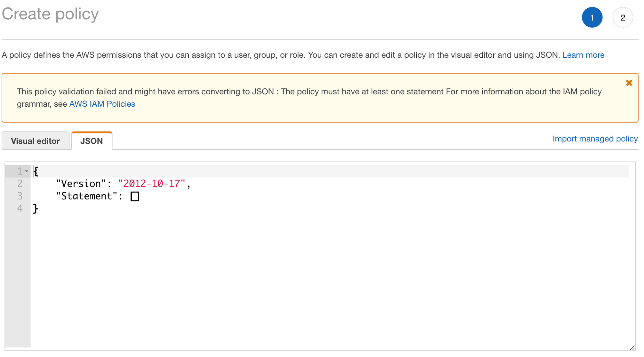This screenshot has height=357, width=644.
Task: Place cursor inside empty Statement brackets
Action: click(135, 196)
